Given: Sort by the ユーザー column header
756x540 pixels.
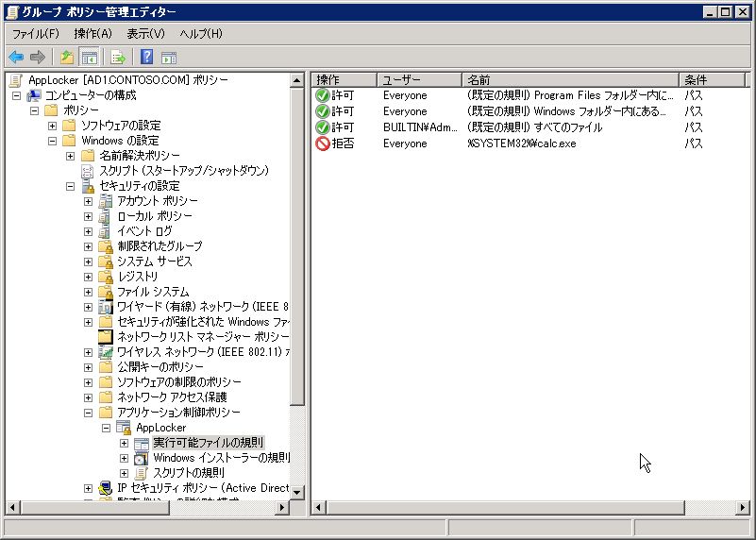Looking at the screenshot, I should coord(419,79).
